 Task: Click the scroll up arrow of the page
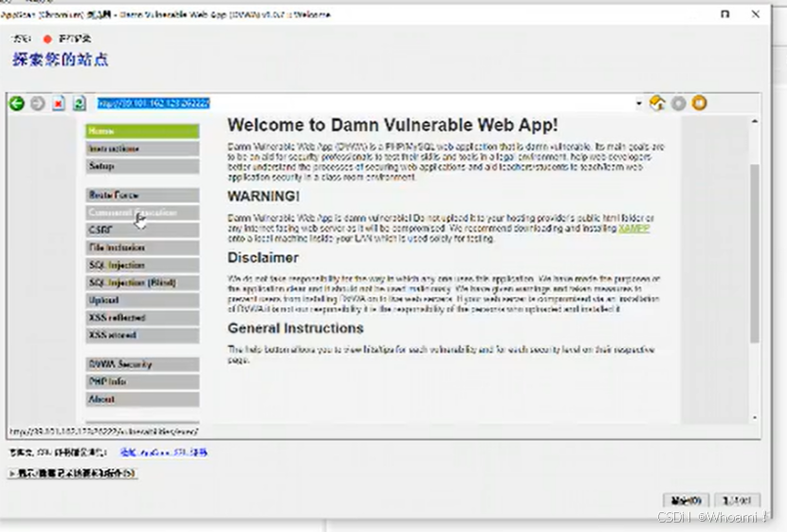tap(755, 121)
